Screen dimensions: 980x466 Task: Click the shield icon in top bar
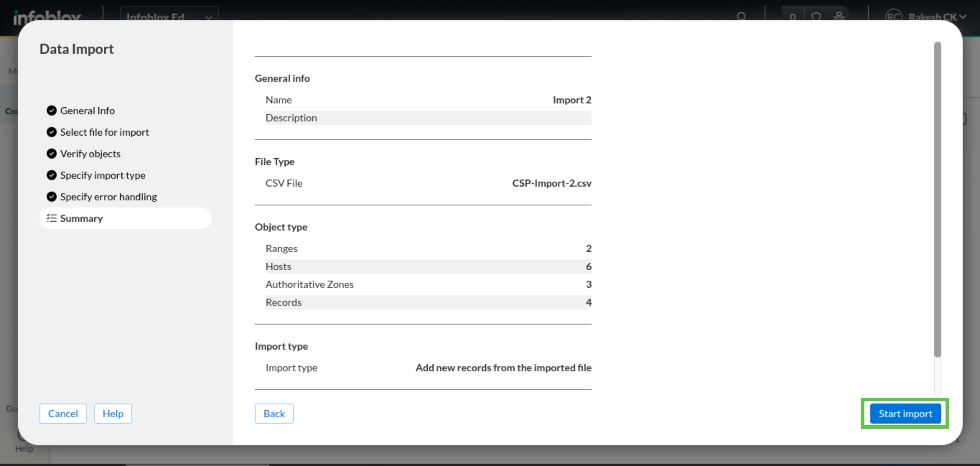point(816,17)
